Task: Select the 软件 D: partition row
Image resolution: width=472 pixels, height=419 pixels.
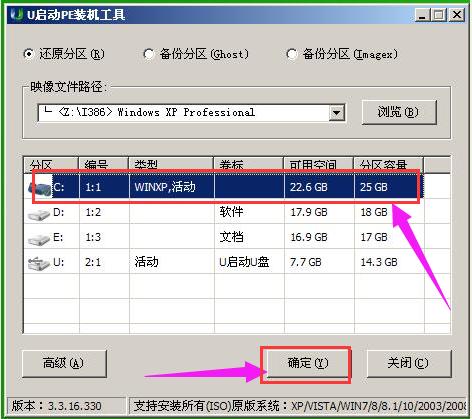Action: tap(224, 212)
